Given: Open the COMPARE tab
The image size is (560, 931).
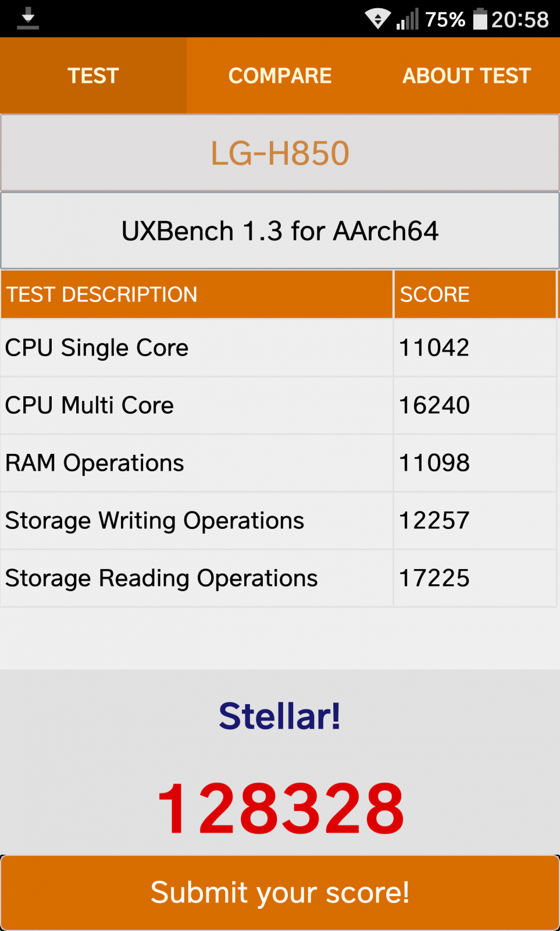Looking at the screenshot, I should pyautogui.click(x=280, y=76).
